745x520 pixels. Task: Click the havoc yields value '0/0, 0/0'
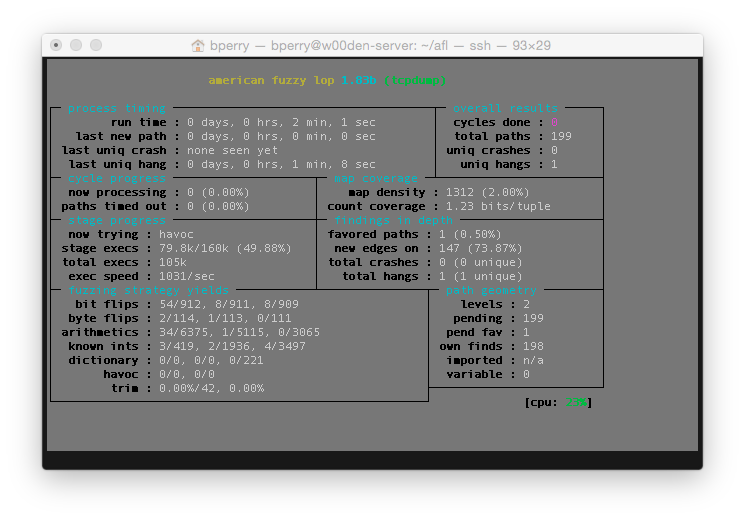click(x=187, y=375)
